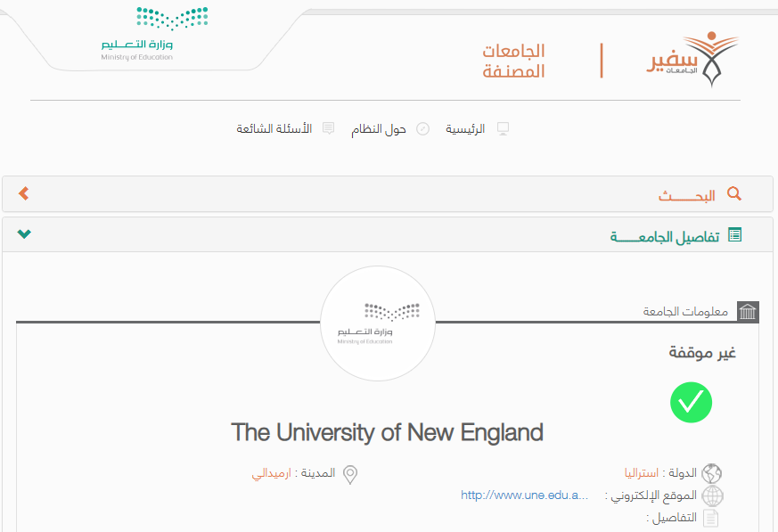This screenshot has height=532, width=778.
Task: Click The University of New England title
Action: (387, 432)
